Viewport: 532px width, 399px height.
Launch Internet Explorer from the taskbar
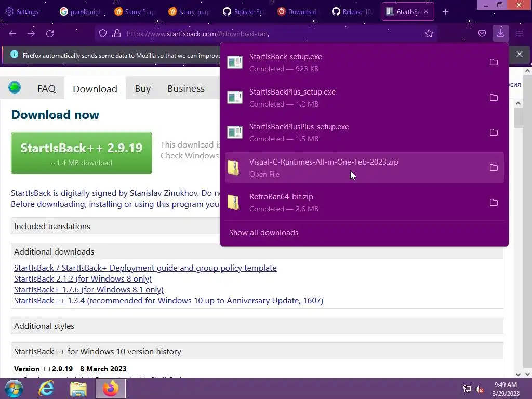tap(46, 389)
